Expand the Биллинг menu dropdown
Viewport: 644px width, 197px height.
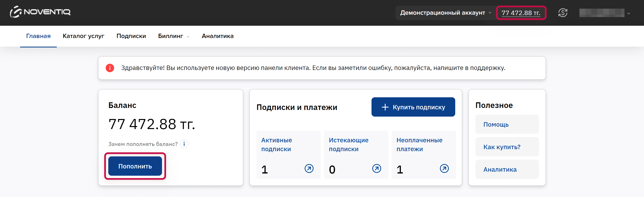(x=173, y=36)
